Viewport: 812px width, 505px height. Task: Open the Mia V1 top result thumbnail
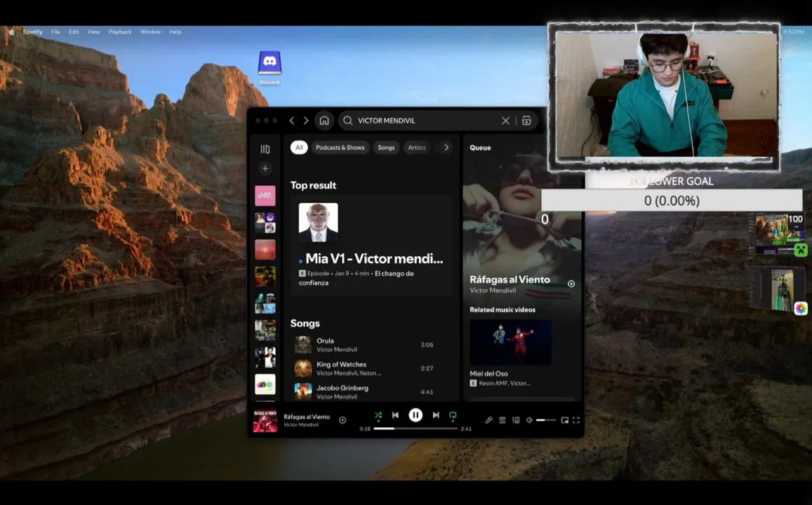(319, 222)
